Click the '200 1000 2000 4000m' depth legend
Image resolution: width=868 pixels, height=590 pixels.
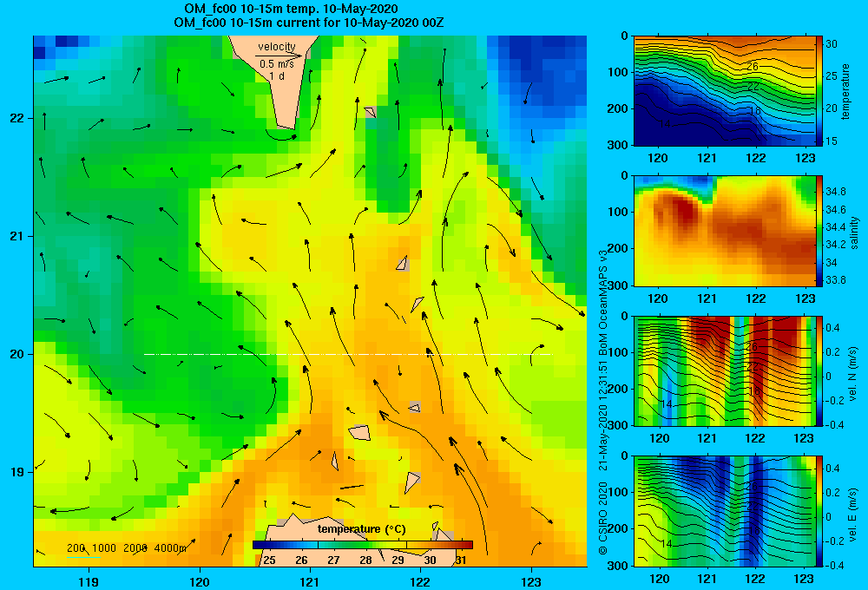pyautogui.click(x=127, y=548)
